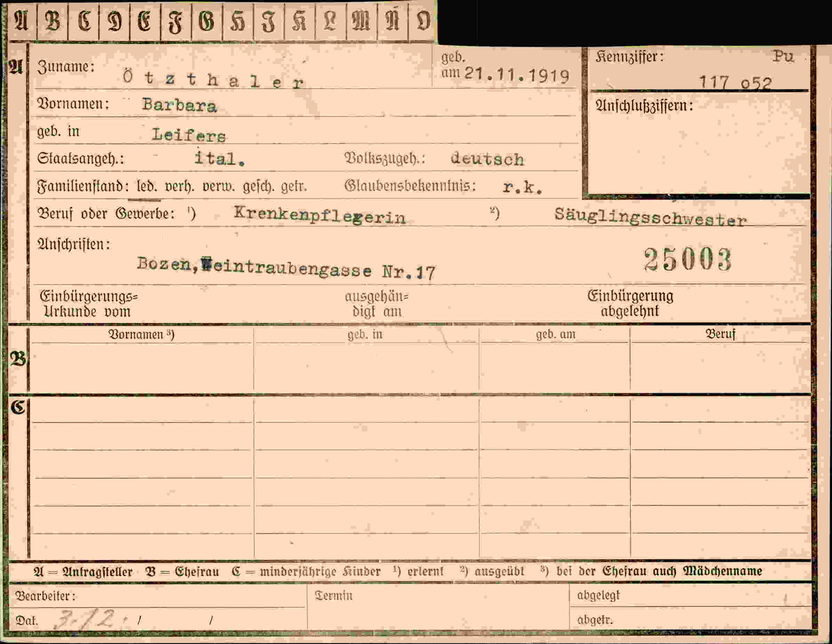
Task: Click the 'ausgehändigt am' label
Action: 377,304
